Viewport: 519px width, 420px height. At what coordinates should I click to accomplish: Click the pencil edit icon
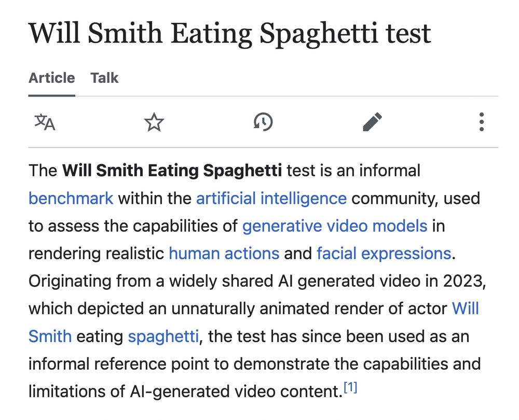click(x=372, y=122)
